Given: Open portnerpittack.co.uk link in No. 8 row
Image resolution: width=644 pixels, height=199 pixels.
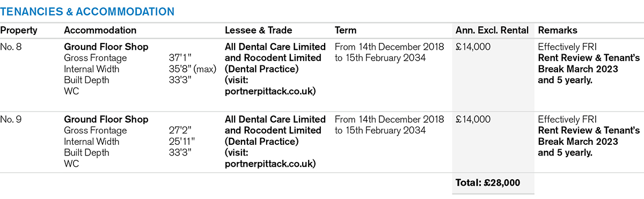Looking at the screenshot, I should (270, 92).
